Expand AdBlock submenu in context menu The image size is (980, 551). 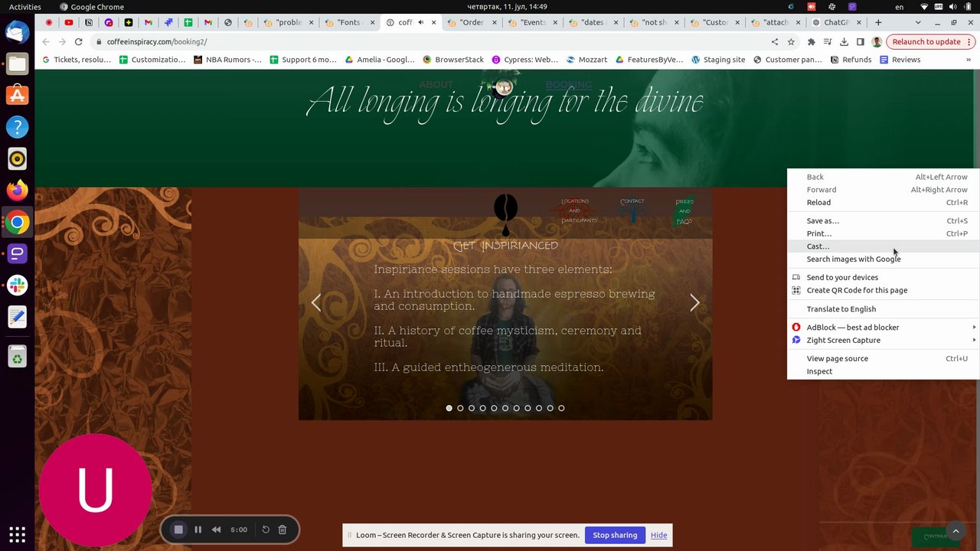pyautogui.click(x=884, y=328)
